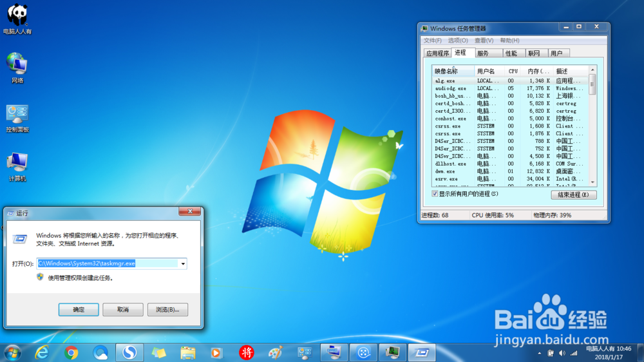Screen dimensions: 644x362
Task: Launch Google Chrome from the taskbar
Action: tap(71, 352)
